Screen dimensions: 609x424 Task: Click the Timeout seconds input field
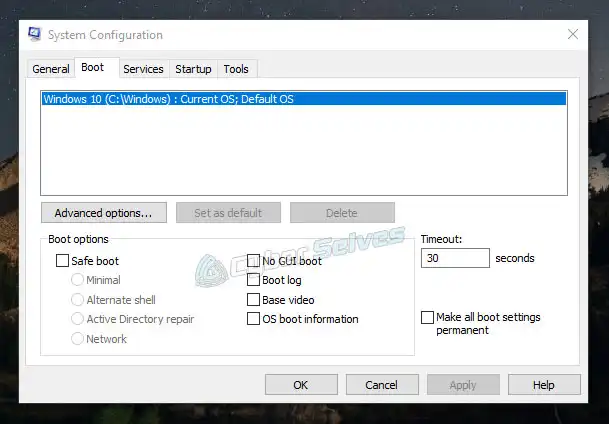pos(455,258)
